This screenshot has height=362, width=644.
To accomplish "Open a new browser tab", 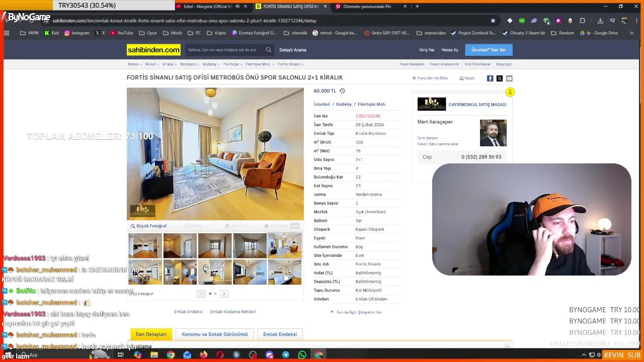I will 417,7.
